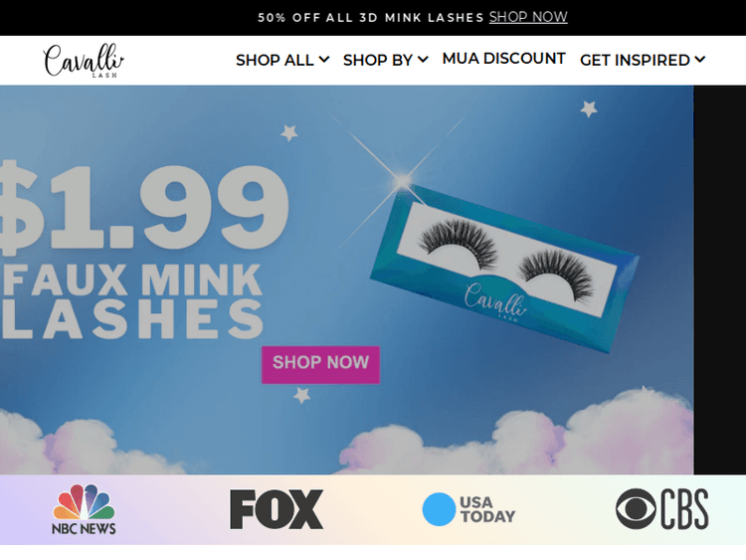Click the $1.99 price headline text
This screenshot has width=746, height=560.
[x=142, y=206]
